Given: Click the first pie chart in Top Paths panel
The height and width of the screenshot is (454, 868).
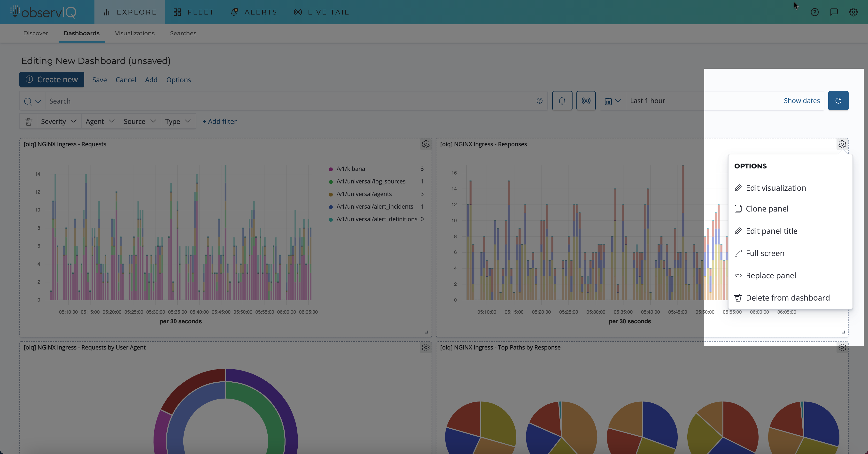Looking at the screenshot, I should pos(480,428).
